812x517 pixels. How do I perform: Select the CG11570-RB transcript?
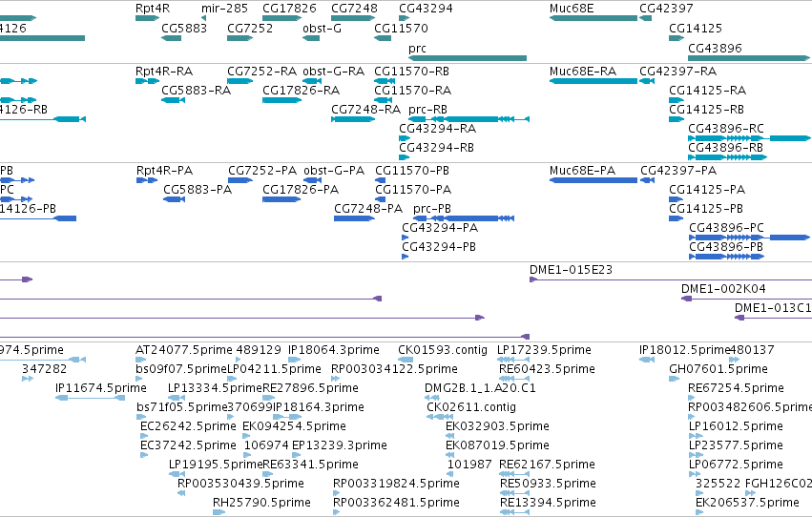(385, 81)
